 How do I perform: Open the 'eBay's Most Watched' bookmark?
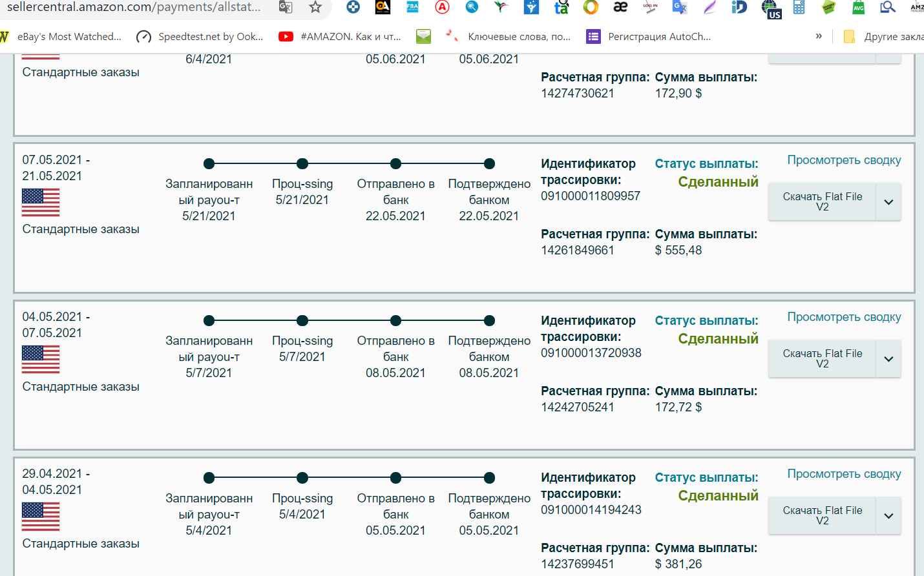click(61, 37)
